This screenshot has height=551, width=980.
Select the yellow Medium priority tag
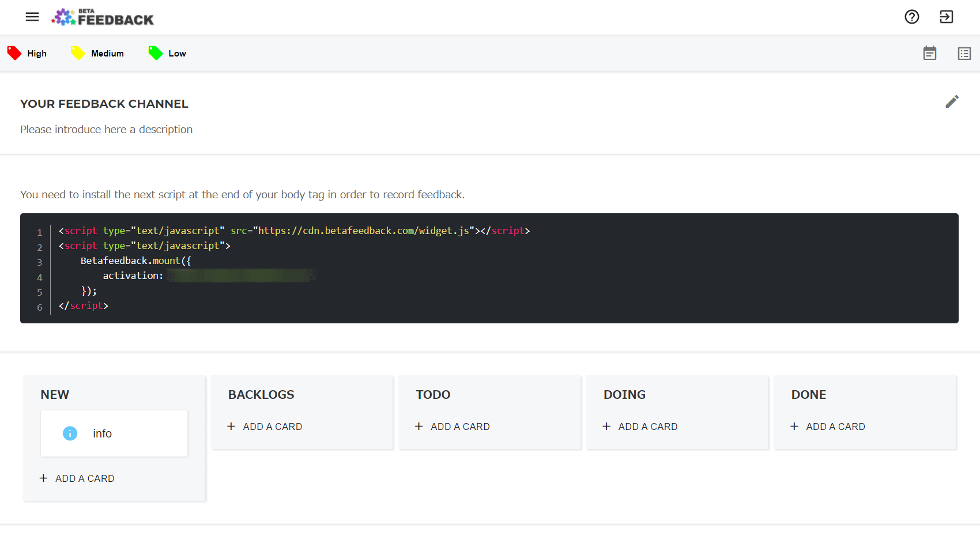(78, 53)
